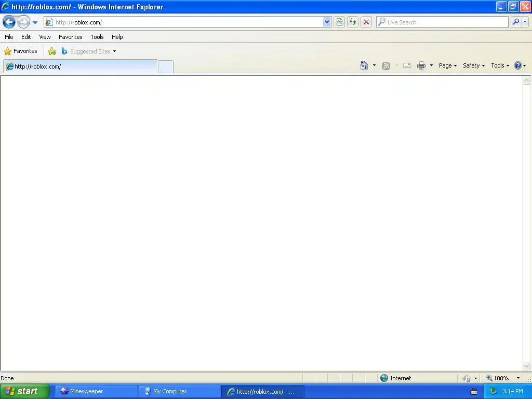Click the system tray network icon

493,392
